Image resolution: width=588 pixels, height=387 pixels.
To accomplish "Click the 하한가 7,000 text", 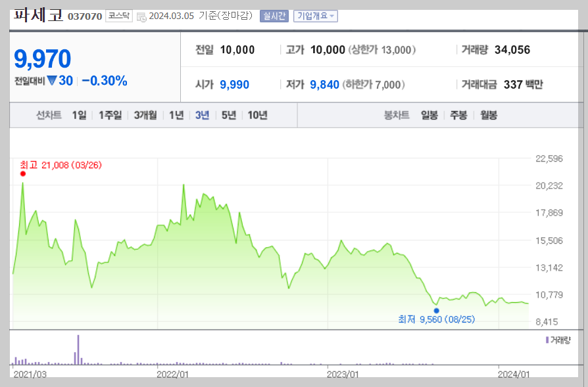I will [x=374, y=85].
